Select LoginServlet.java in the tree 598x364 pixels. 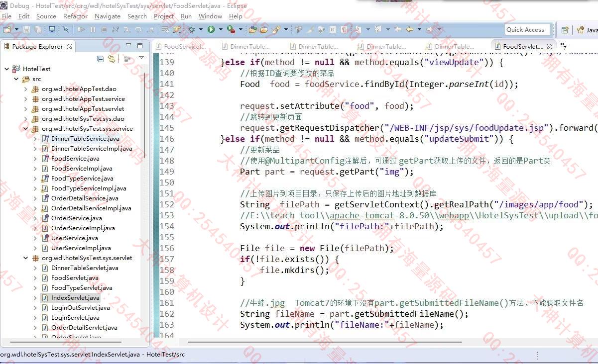point(75,317)
